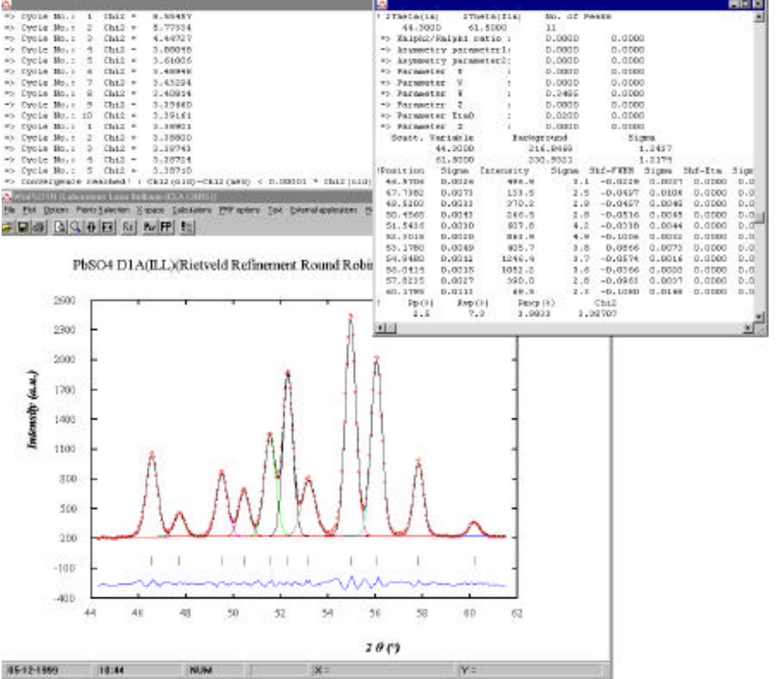This screenshot has height=679, width=784.
Task: Click results window vertical scrollbar up arrow
Action: coord(759,16)
